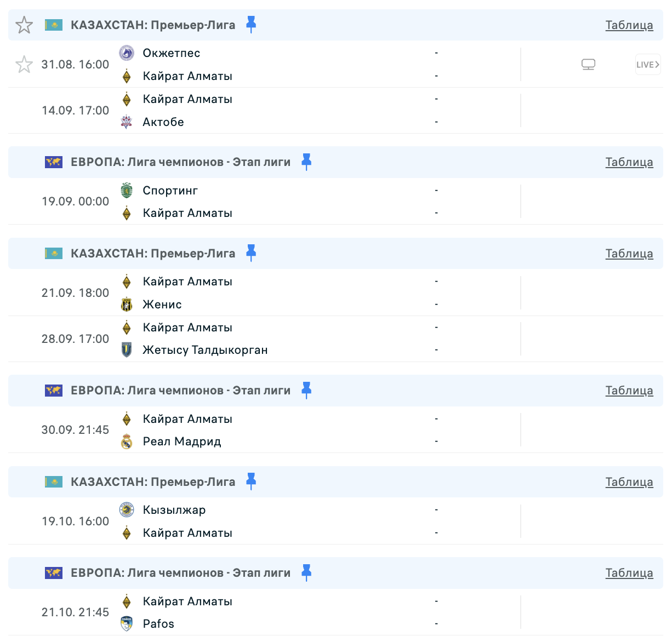Select the 21.09. 18:00 Кайрат vs Женис match
The height and width of the screenshot is (642, 672).
[x=335, y=293]
